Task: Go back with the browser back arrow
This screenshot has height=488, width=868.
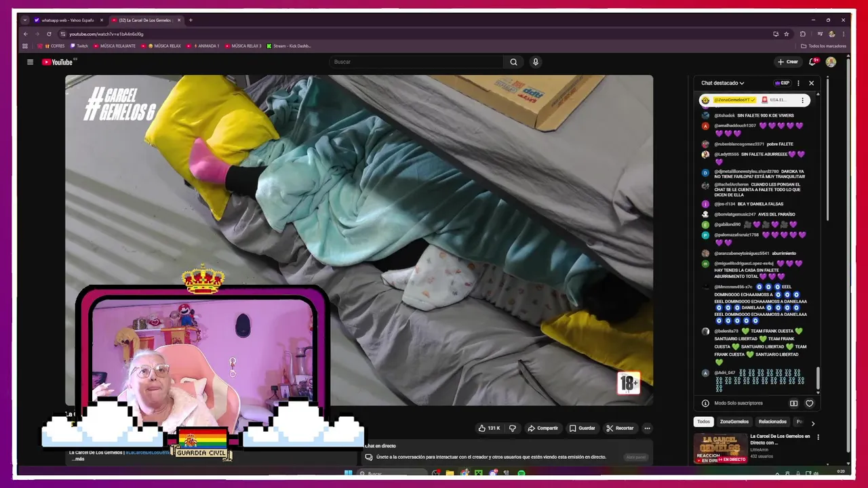Action: [26, 34]
